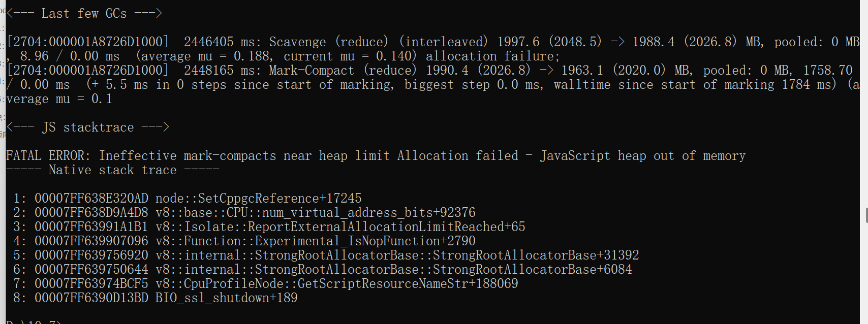Click the 'Native stack trace' line

tap(112, 170)
